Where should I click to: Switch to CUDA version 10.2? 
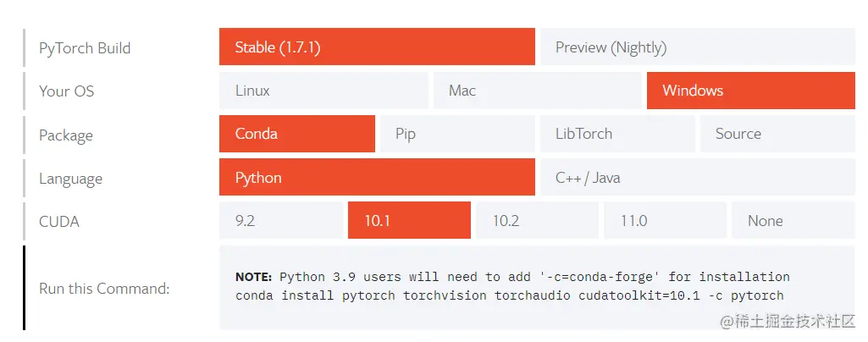pyautogui.click(x=537, y=221)
